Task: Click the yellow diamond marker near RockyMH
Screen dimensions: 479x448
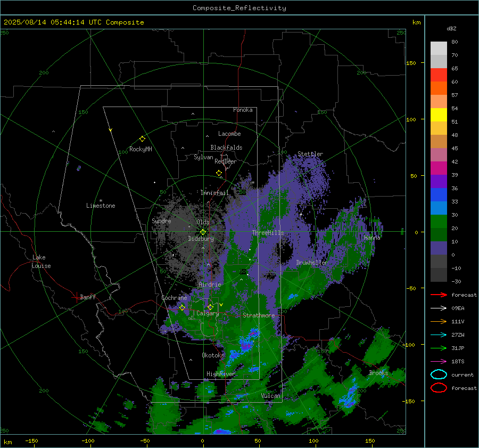Action: [x=142, y=139]
